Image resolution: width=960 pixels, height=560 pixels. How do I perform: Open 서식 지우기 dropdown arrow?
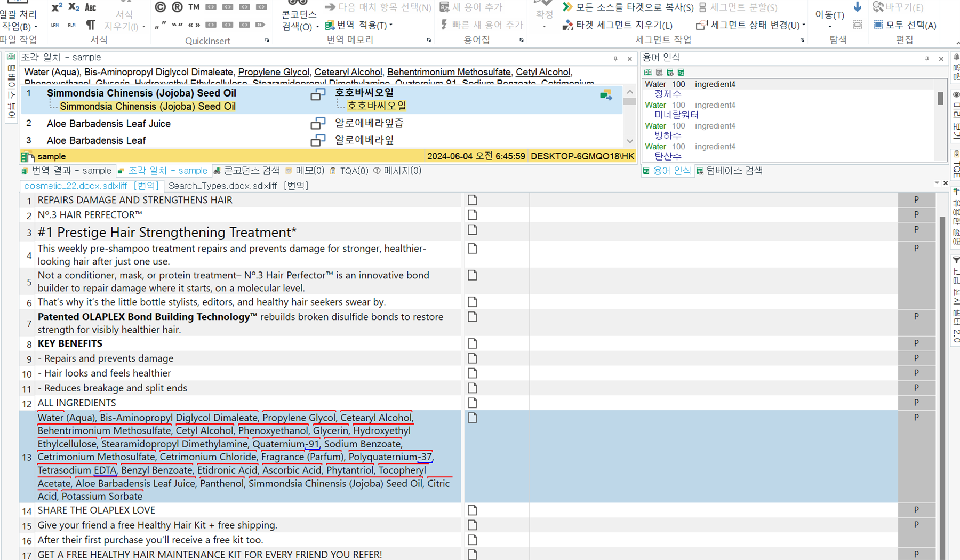144,27
